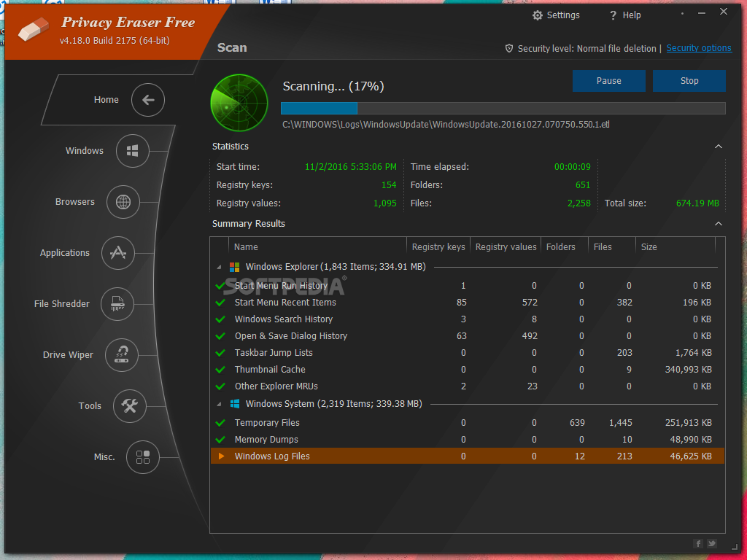Screen dimensions: 747x560
Task: Click the Facebook share icon
Action: coord(698,543)
